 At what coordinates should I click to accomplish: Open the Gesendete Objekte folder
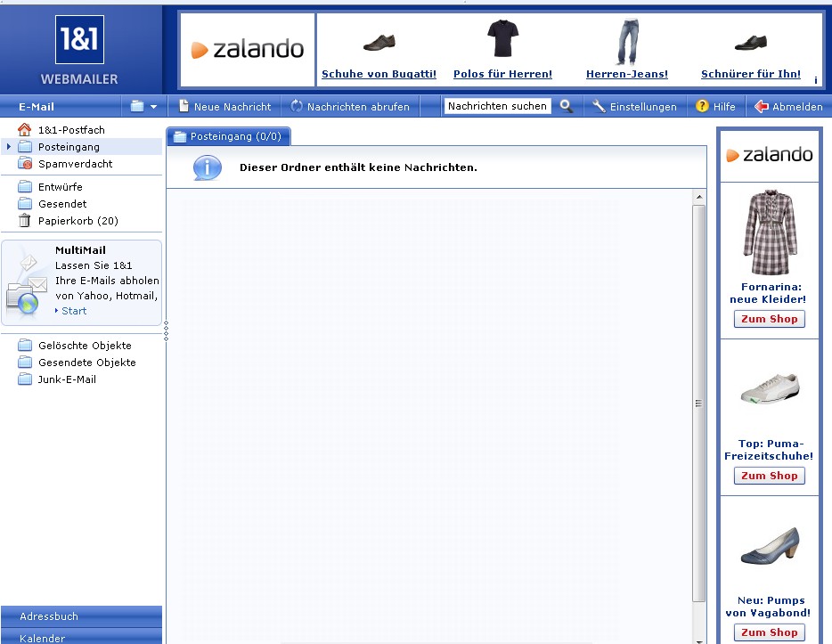point(87,363)
